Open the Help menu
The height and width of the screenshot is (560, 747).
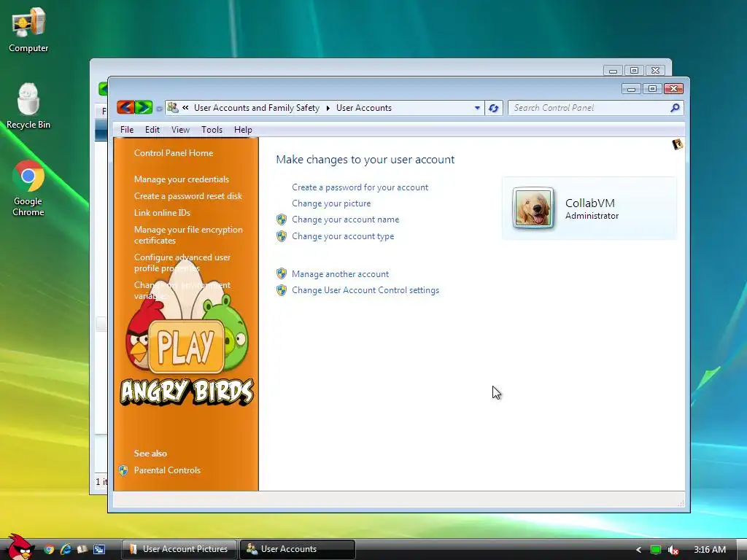pyautogui.click(x=243, y=130)
